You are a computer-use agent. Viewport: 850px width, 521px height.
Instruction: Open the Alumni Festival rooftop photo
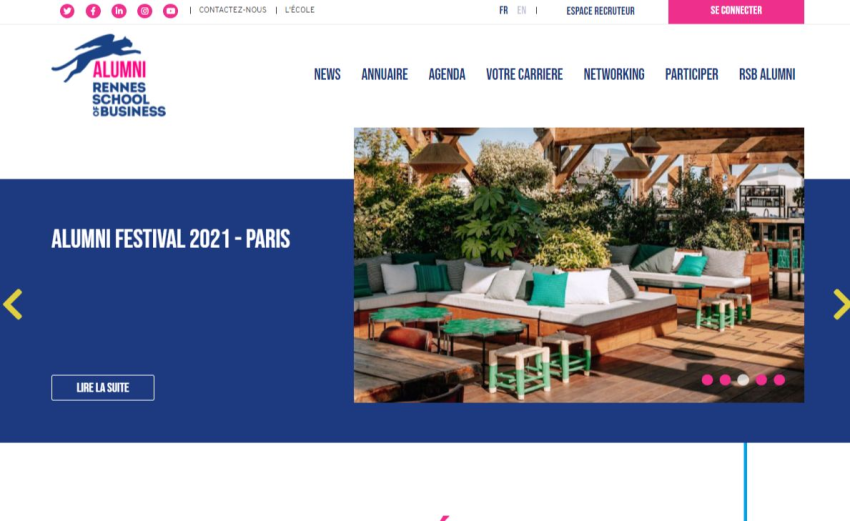tap(578, 265)
